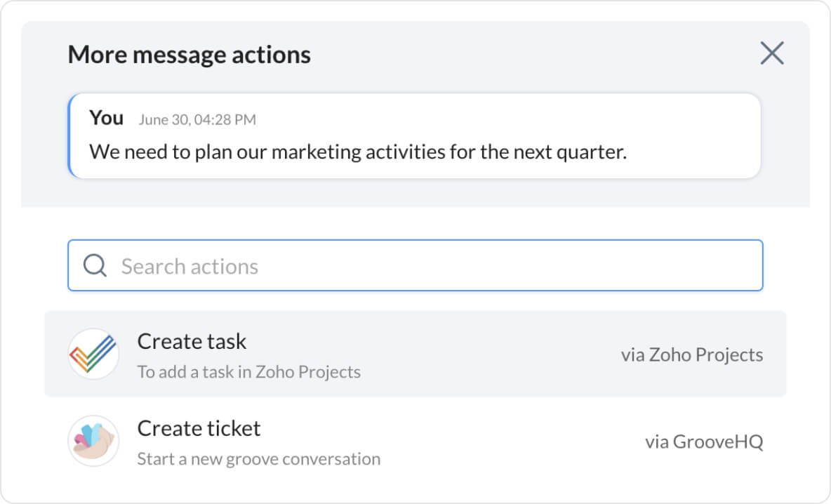Click the magnifier icon in search box

[95, 265]
